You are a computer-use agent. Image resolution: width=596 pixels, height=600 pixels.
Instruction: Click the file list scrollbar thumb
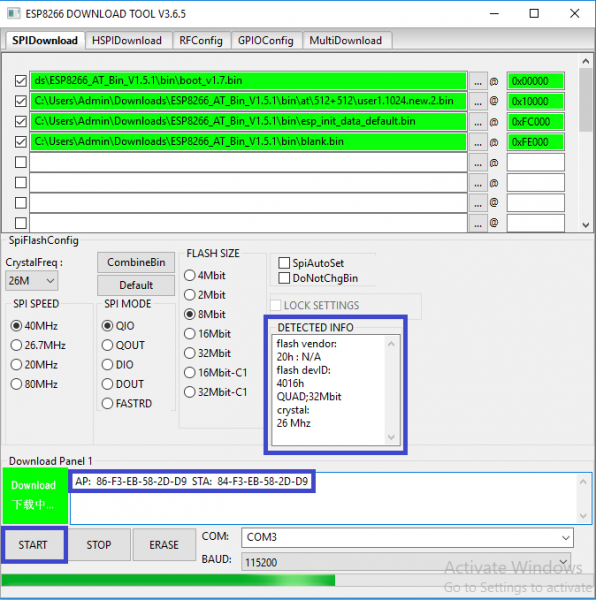586,100
